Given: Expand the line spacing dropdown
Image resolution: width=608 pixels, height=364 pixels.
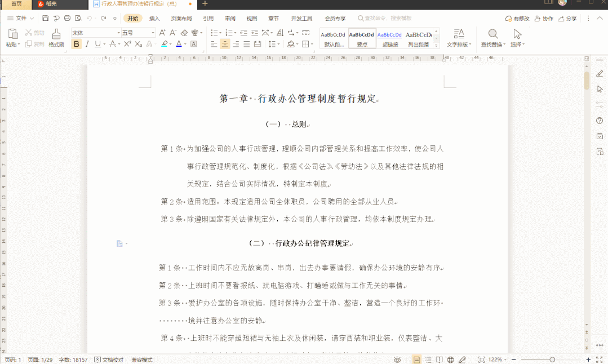Looking at the screenshot, I should pyautogui.click(x=279, y=44).
